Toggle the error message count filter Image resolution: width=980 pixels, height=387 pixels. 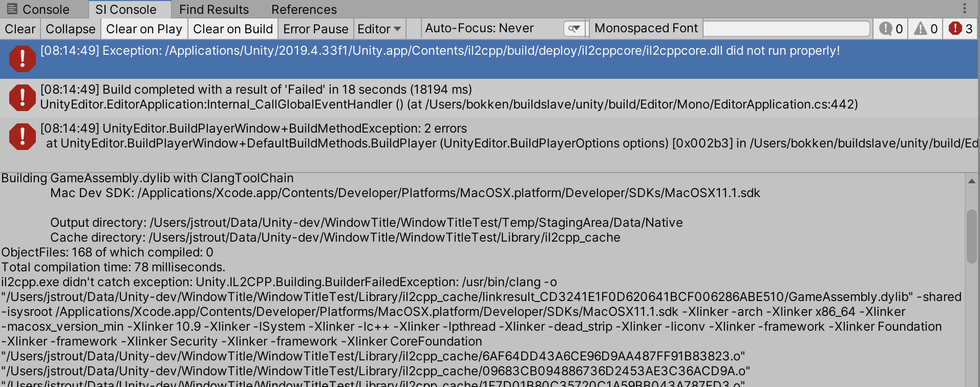pos(961,29)
